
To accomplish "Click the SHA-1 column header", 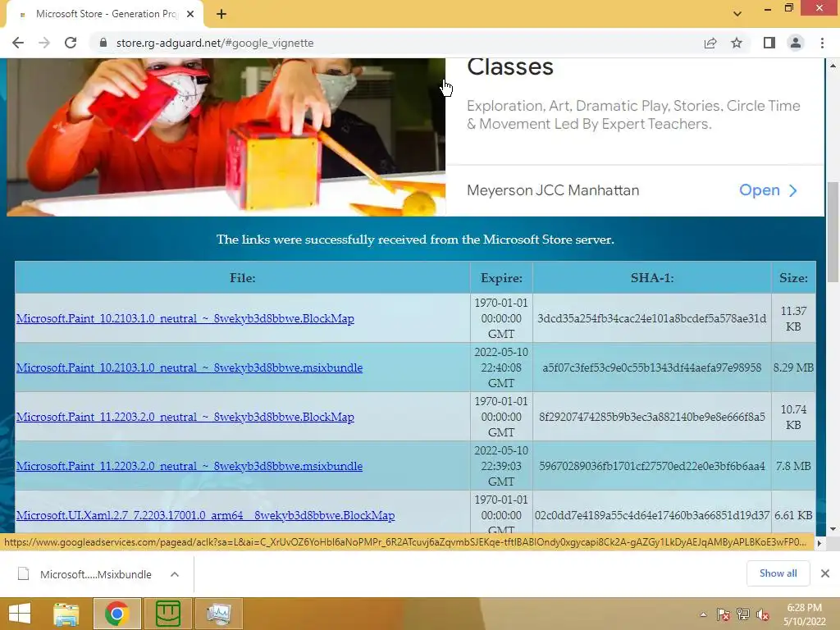I will 652,278.
